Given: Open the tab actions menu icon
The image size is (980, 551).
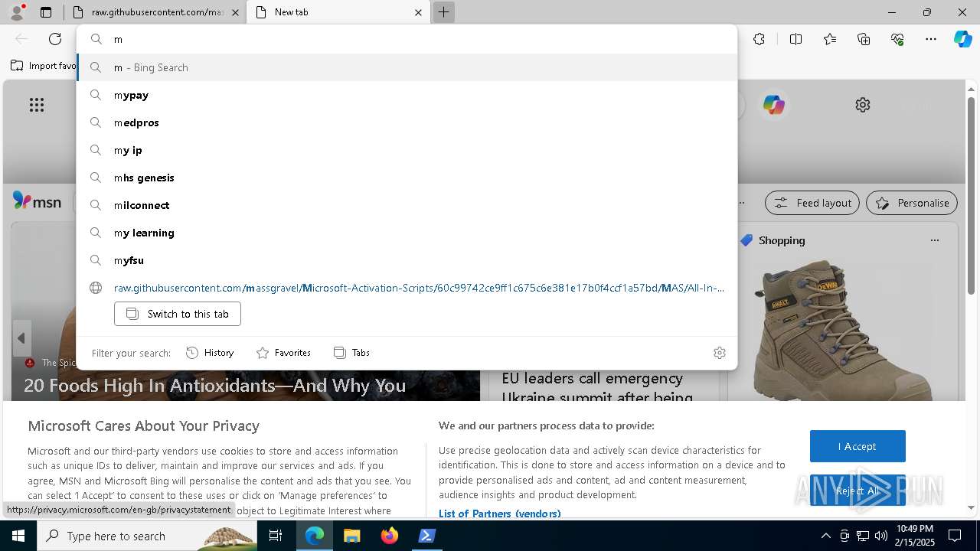Looking at the screenshot, I should pyautogui.click(x=46, y=12).
